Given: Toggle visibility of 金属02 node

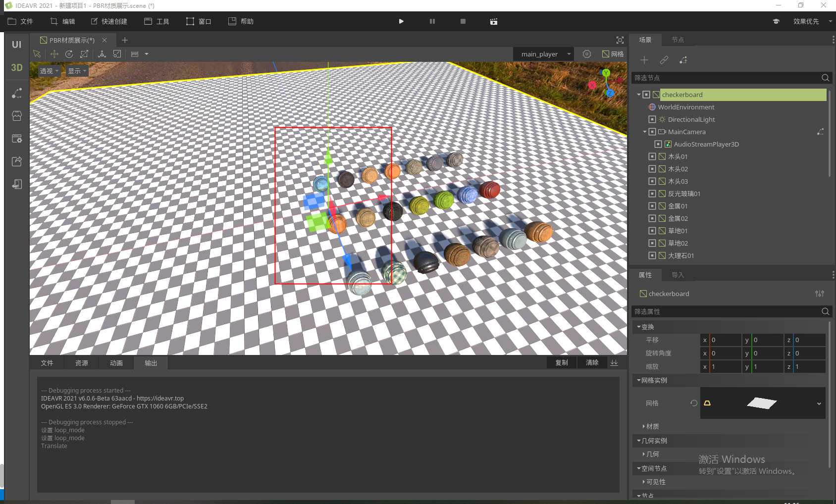Looking at the screenshot, I should 652,218.
